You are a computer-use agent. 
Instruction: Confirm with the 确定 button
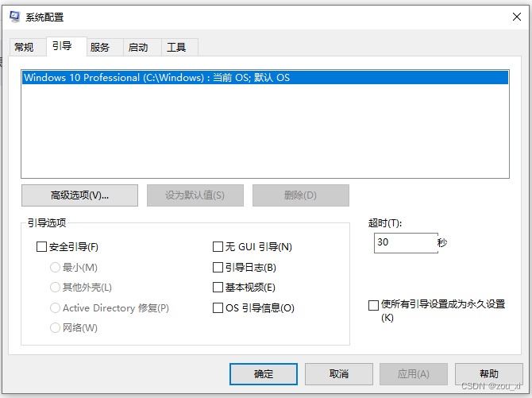(x=264, y=374)
